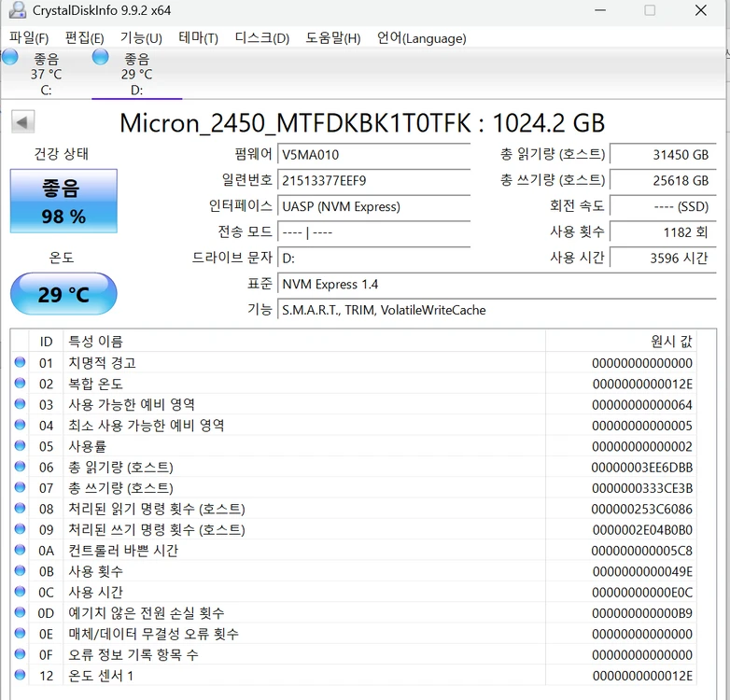Screen dimensions: 730x700
Task: Click raw value 00000003EE6DBB
Action: pyautogui.click(x=642, y=468)
